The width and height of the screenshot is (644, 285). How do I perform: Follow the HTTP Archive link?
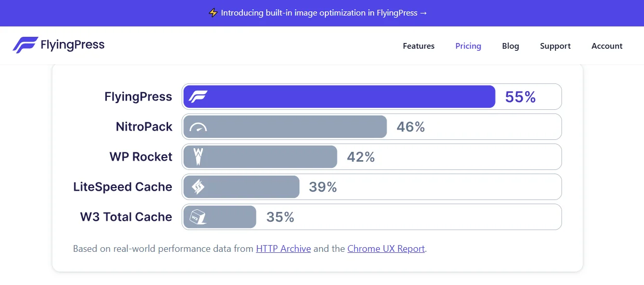(x=283, y=249)
